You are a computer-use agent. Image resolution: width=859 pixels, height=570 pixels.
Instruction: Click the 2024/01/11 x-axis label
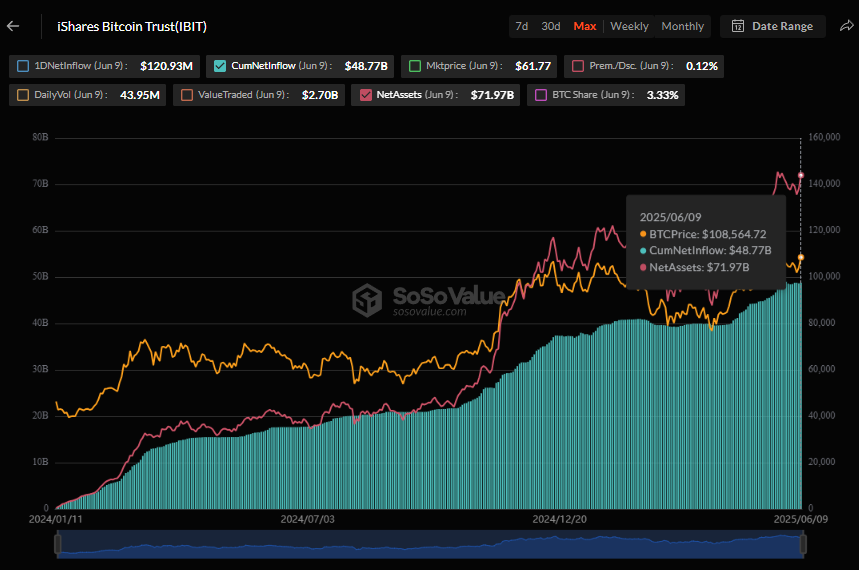pyautogui.click(x=55, y=519)
